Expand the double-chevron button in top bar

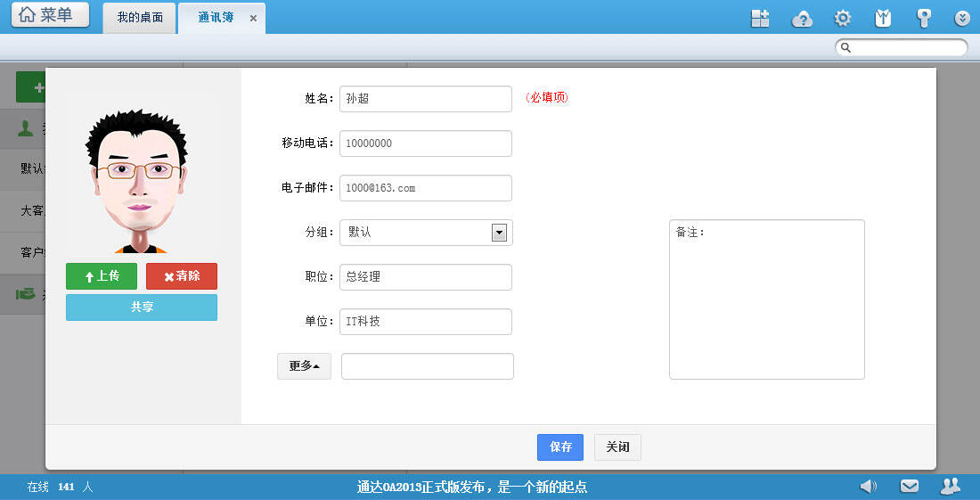pos(962,19)
